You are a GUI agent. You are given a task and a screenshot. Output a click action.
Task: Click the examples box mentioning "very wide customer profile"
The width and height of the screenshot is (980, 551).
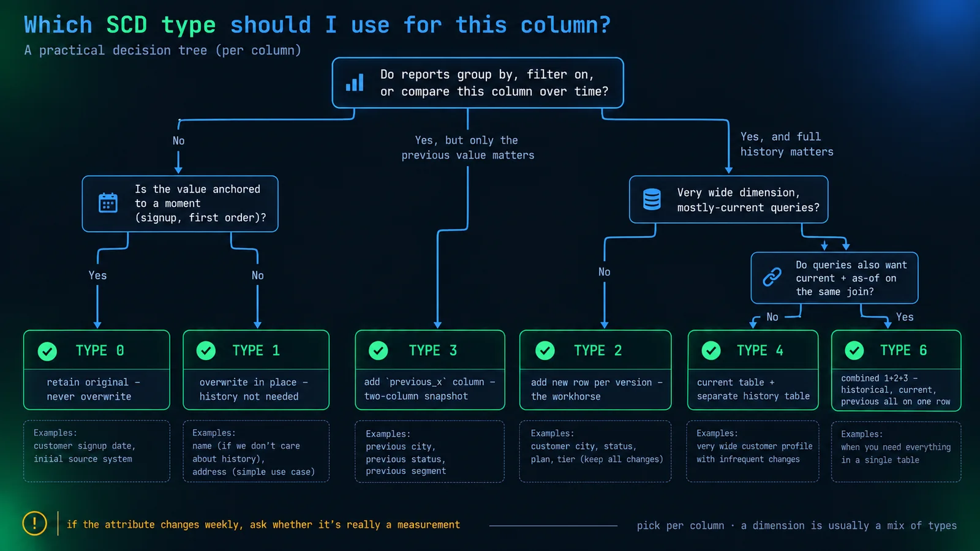[753, 452]
